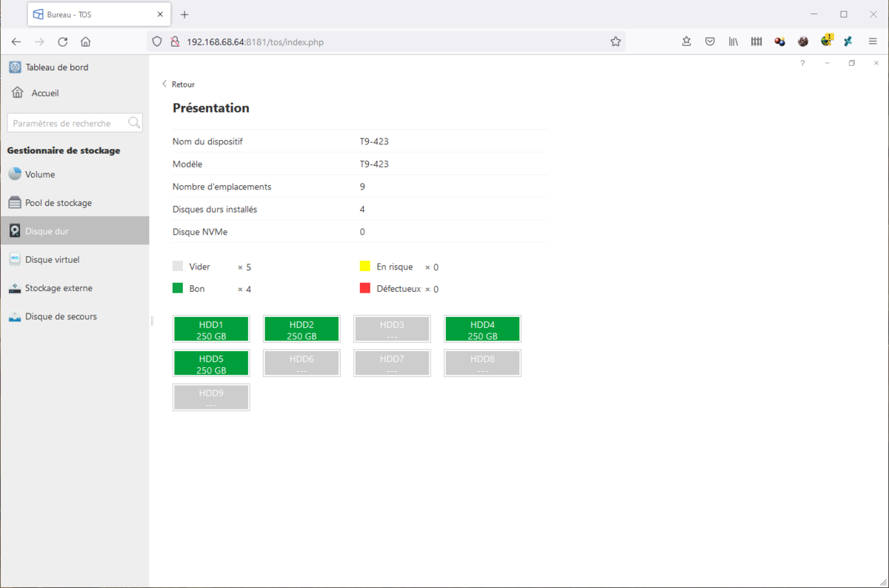Screen dimensions: 889x588
Task: Select the empty HDD3 slot
Action: 392,330
